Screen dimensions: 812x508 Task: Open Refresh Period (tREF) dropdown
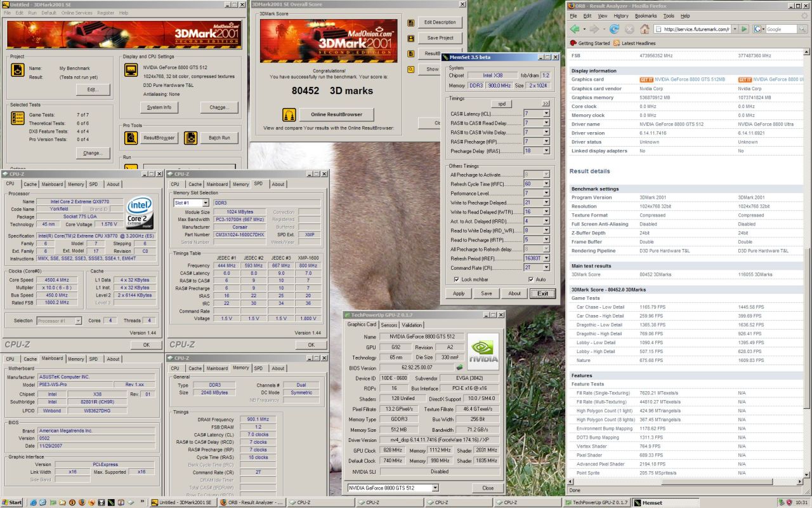click(546, 258)
